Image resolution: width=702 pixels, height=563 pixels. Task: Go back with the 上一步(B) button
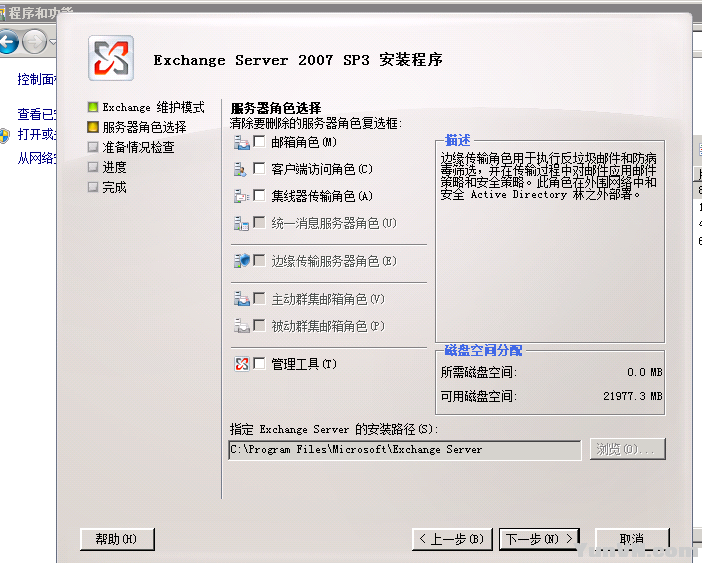tap(452, 539)
